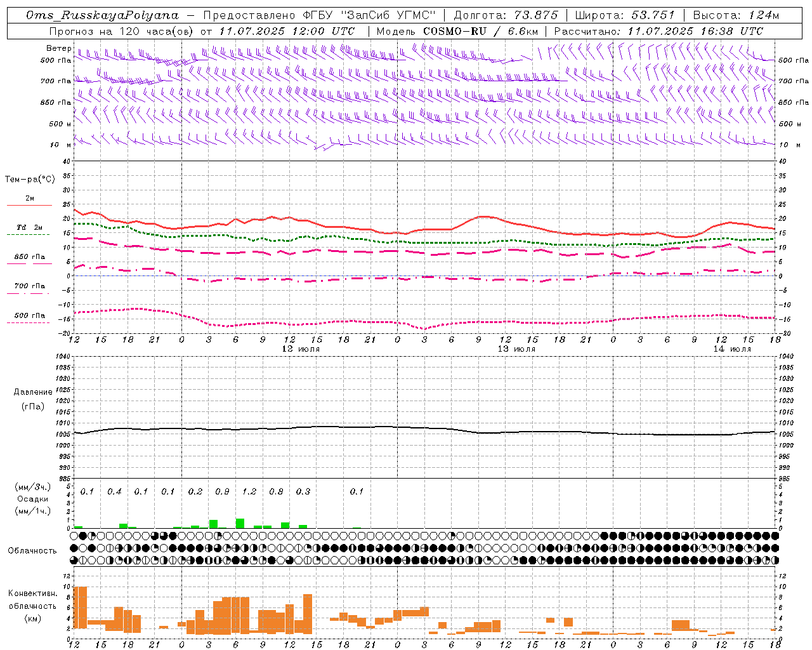The image size is (812, 650).
Task: Click the Облачность row label
Action: point(32,550)
